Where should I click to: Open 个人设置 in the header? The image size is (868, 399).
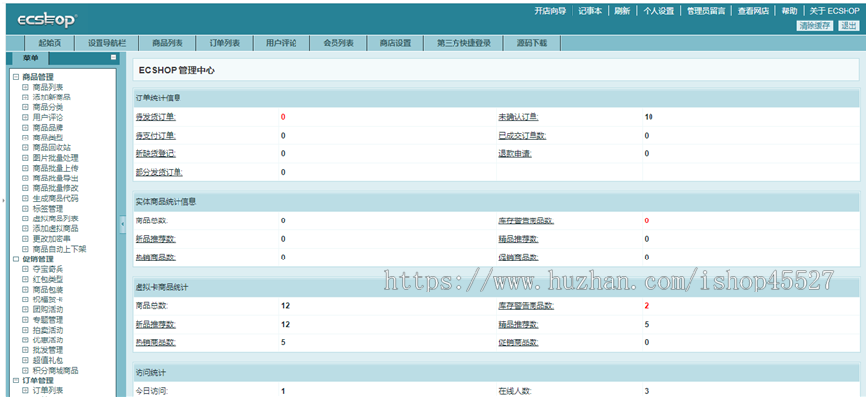coord(658,11)
